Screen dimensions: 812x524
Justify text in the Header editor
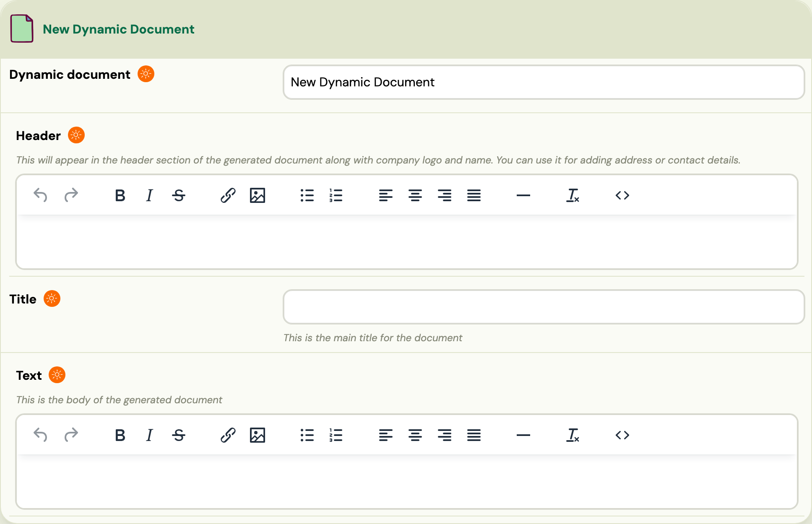point(474,195)
